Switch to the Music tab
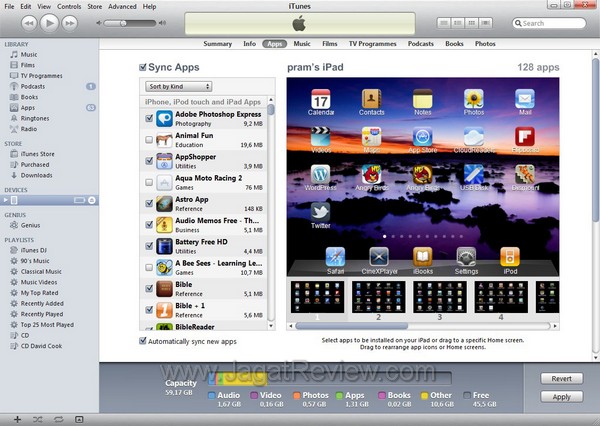 [302, 44]
